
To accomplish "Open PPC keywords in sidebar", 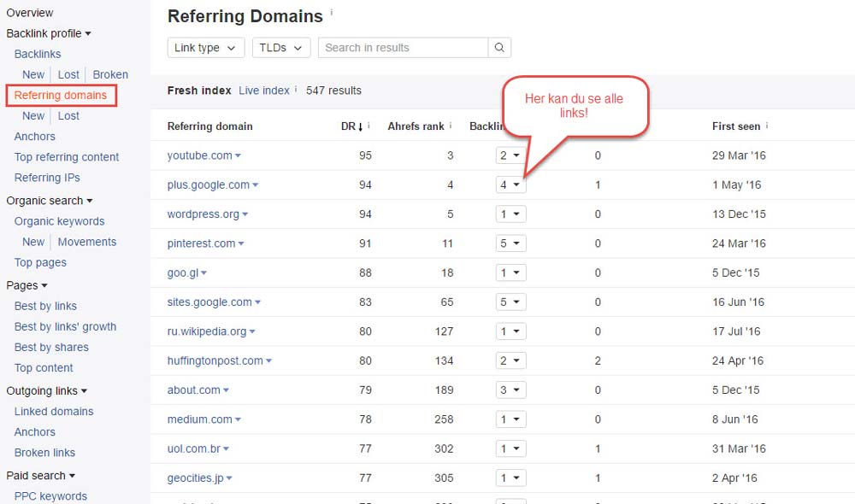I will point(50,496).
